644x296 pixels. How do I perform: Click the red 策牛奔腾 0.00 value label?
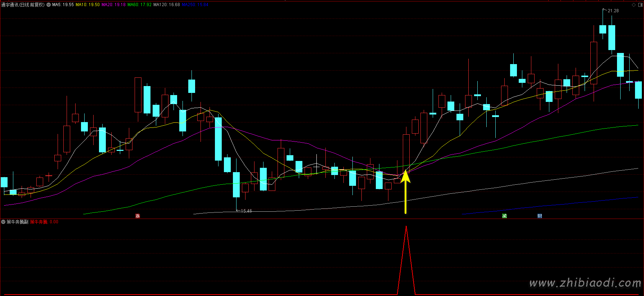coord(44,222)
